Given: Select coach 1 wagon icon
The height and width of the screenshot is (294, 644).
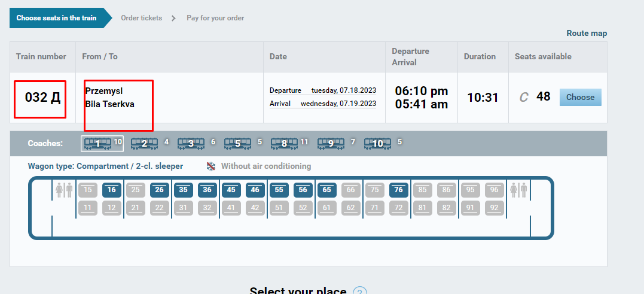Looking at the screenshot, I should point(97,144).
